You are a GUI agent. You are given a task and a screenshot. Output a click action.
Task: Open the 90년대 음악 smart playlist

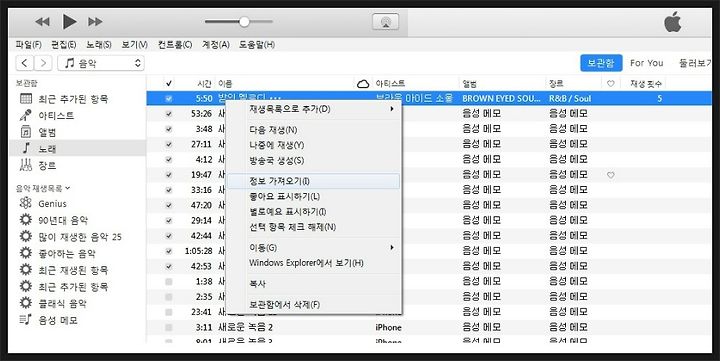[x=54, y=220]
